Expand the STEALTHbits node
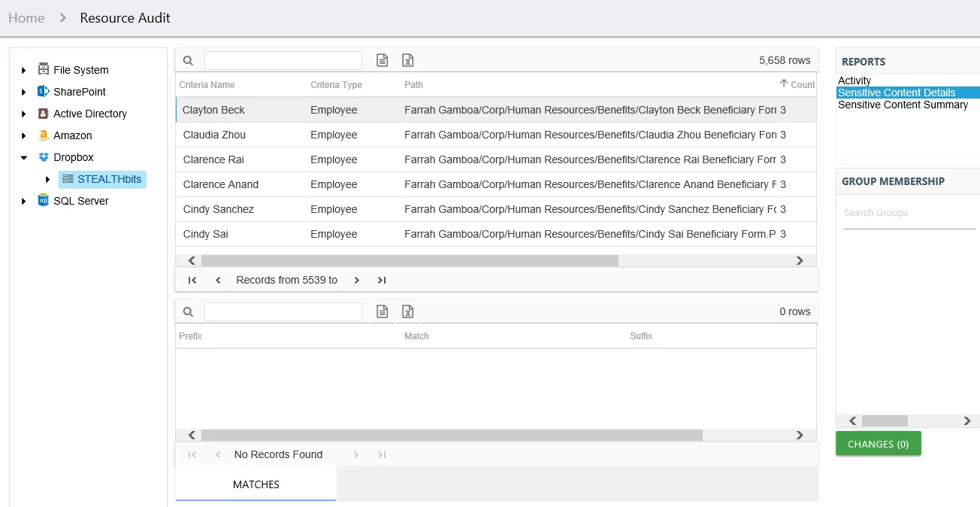The image size is (980, 507). tap(47, 179)
